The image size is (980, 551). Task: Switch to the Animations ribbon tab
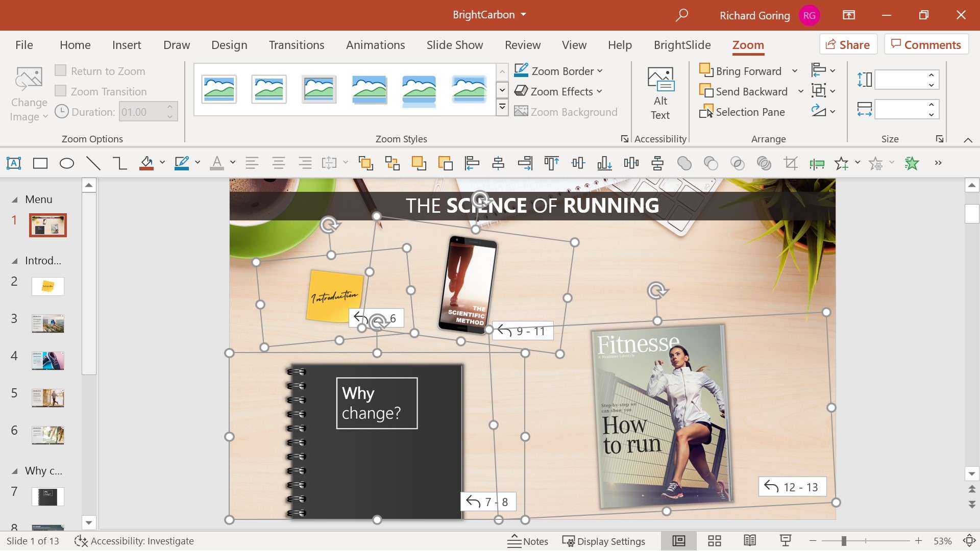pyautogui.click(x=375, y=44)
